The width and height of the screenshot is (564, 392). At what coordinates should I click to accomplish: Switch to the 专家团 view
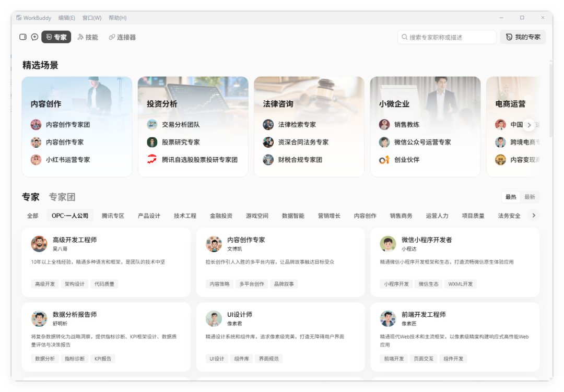coord(62,197)
